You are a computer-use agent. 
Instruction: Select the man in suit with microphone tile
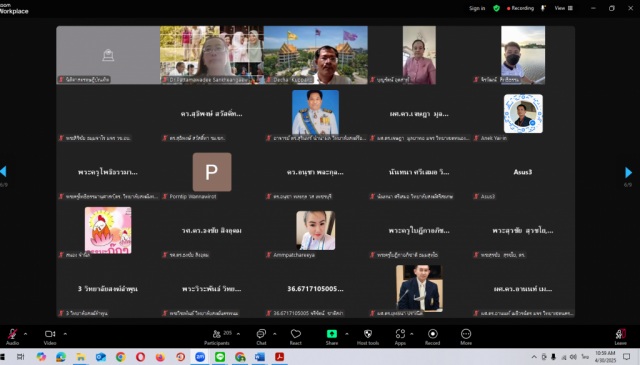(419, 289)
